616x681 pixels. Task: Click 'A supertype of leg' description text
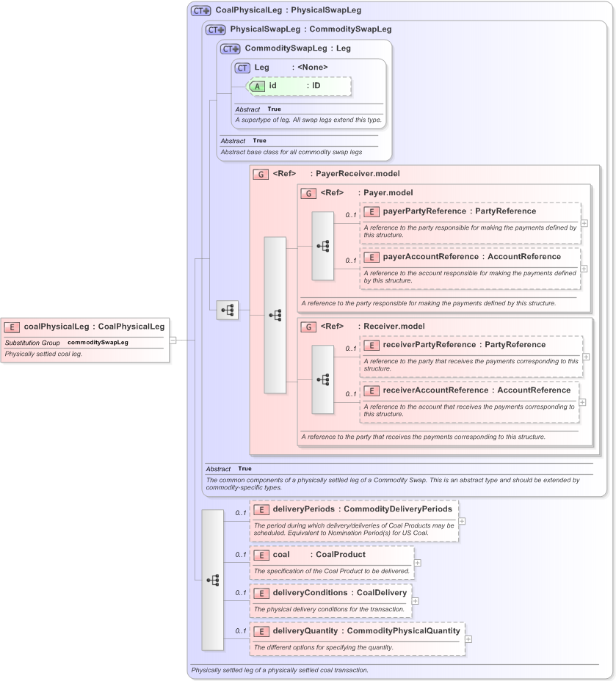308,120
